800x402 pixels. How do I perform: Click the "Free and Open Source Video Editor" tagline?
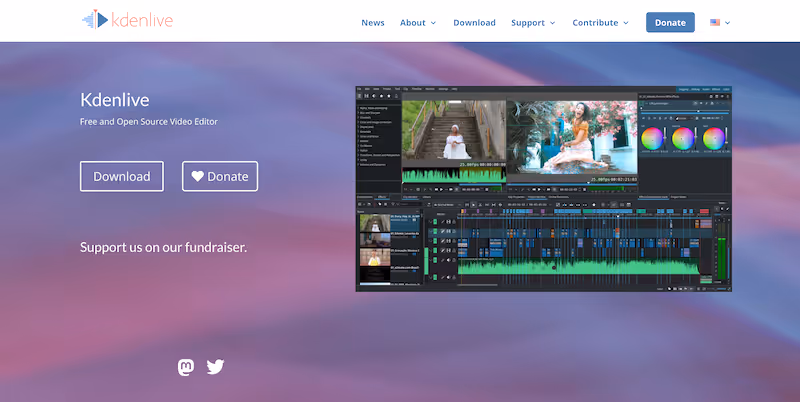[x=149, y=121]
